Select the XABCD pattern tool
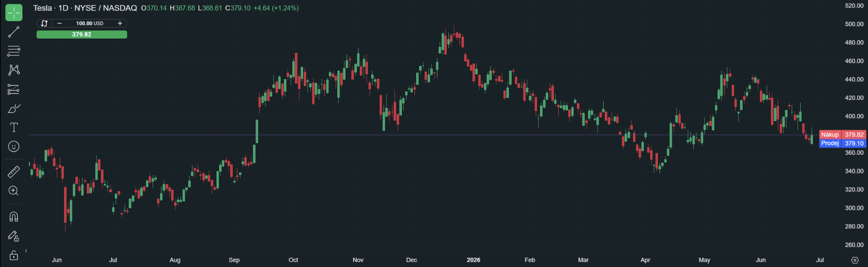This screenshot has height=267, width=868. (14, 70)
